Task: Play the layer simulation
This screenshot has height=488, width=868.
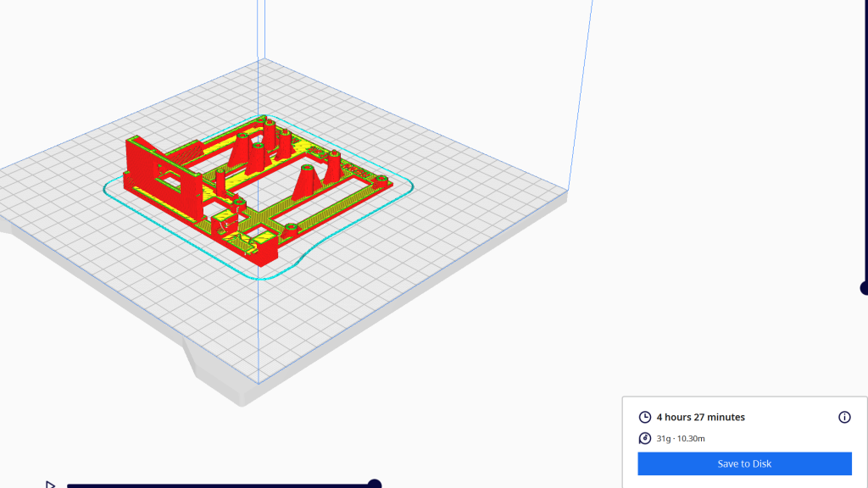Action: coord(50,485)
